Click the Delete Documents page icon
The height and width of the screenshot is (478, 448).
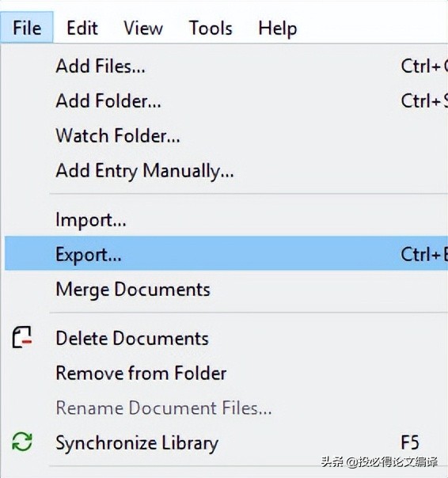point(22,337)
